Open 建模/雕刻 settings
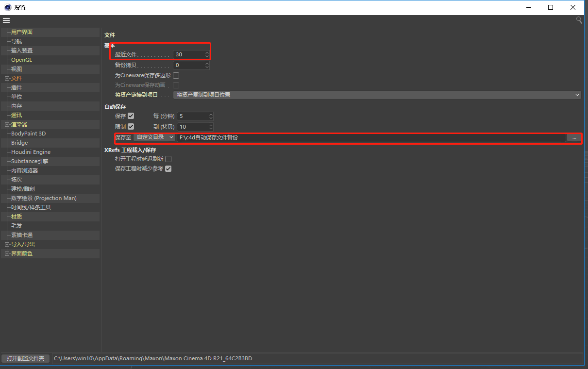 tap(23, 189)
